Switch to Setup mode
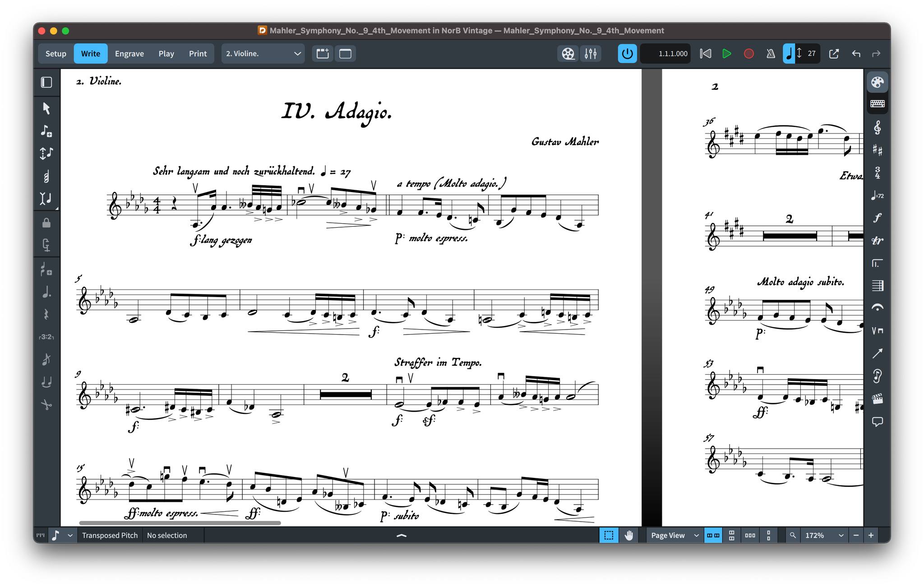924x587 pixels. [x=56, y=54]
